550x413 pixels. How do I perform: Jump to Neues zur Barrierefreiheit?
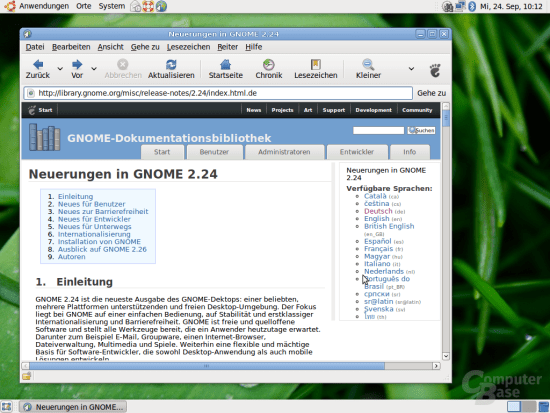coord(103,212)
